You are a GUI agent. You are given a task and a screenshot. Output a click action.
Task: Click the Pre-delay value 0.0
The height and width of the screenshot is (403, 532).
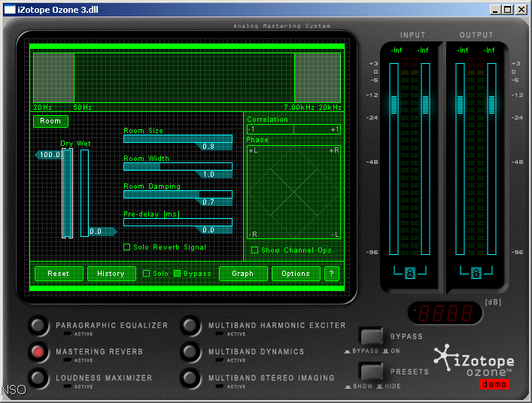[214, 230]
